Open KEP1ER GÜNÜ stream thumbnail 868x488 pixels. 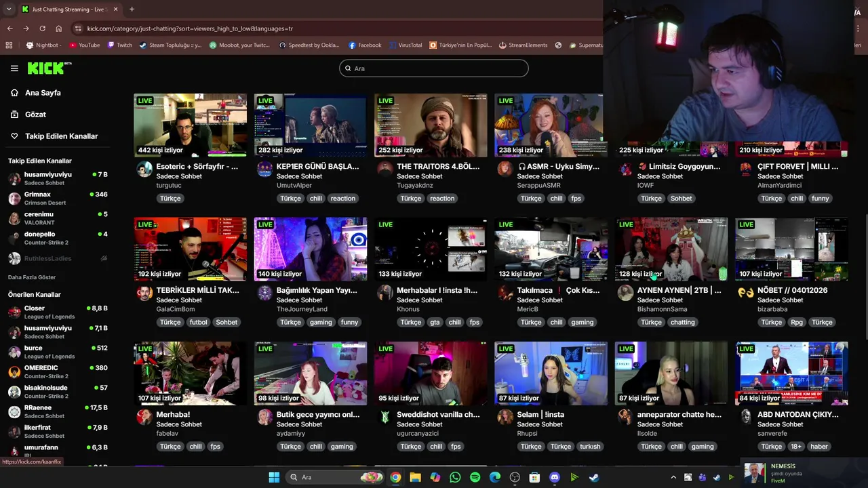pyautogui.click(x=311, y=125)
